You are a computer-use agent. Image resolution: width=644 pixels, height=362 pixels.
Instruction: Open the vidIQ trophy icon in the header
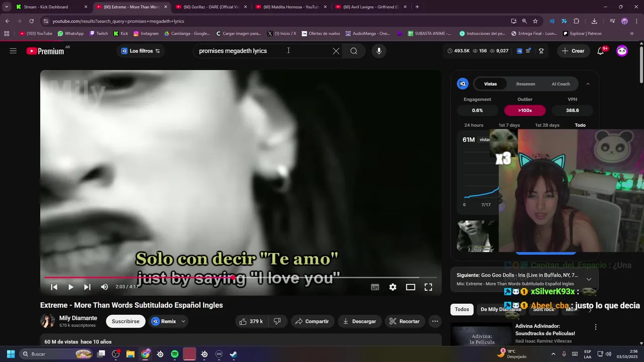541,51
